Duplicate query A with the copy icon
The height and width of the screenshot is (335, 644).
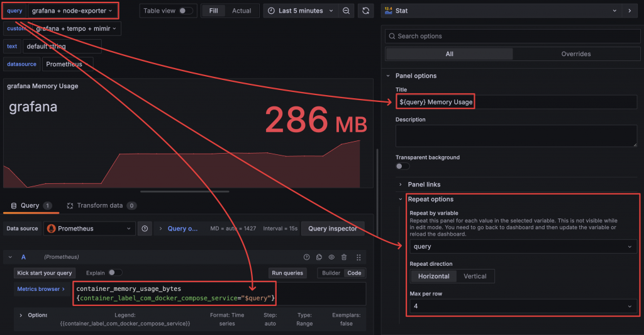click(x=319, y=258)
